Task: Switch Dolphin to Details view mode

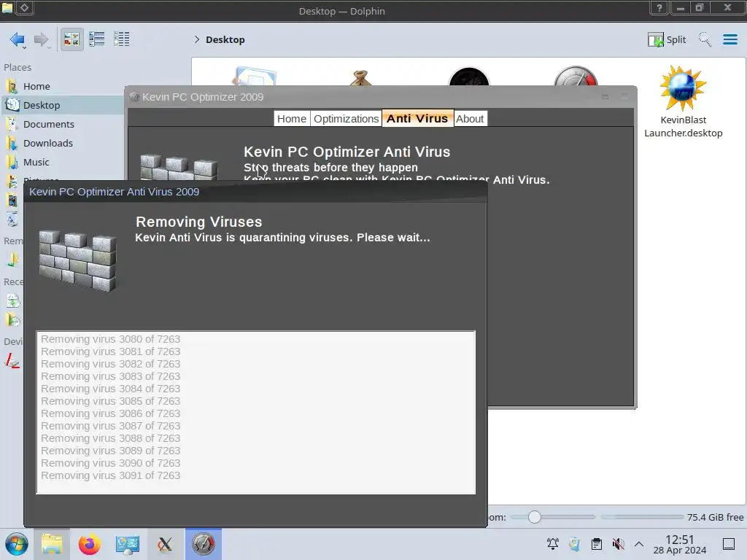Action: 122,39
